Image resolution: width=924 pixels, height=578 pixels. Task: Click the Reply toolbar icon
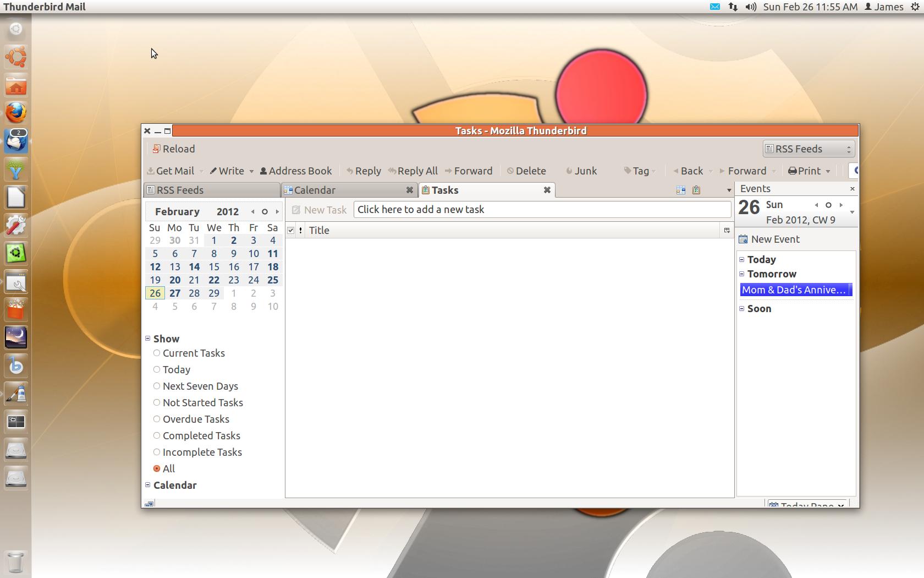pyautogui.click(x=364, y=171)
